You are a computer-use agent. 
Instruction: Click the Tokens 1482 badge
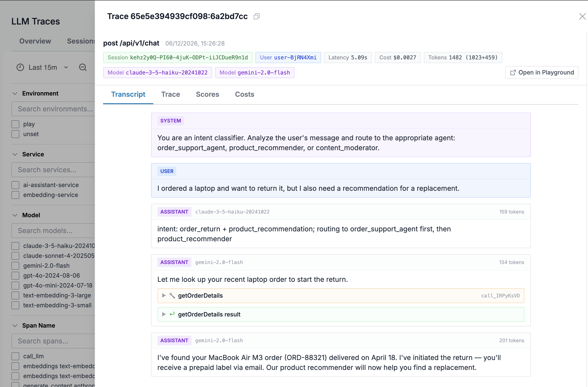click(x=463, y=58)
